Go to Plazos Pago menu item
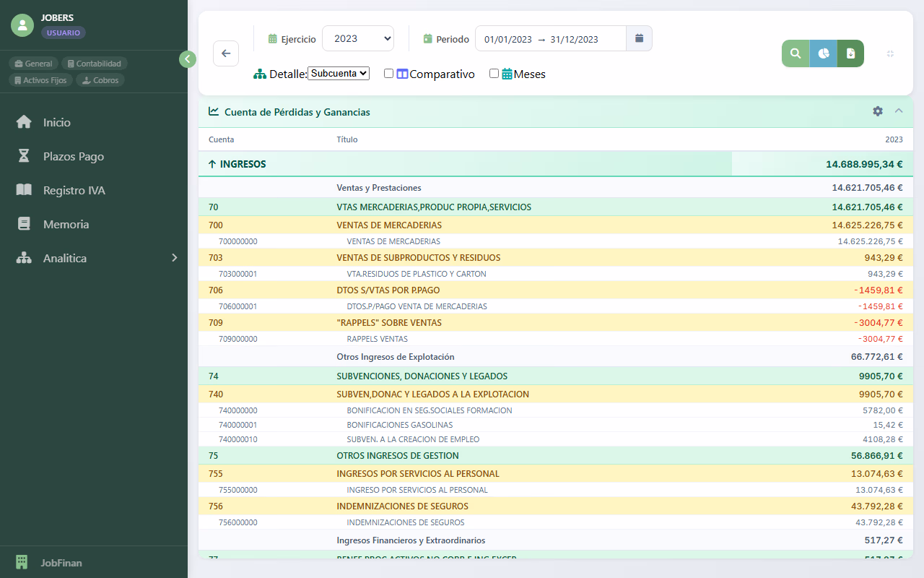 click(x=73, y=156)
